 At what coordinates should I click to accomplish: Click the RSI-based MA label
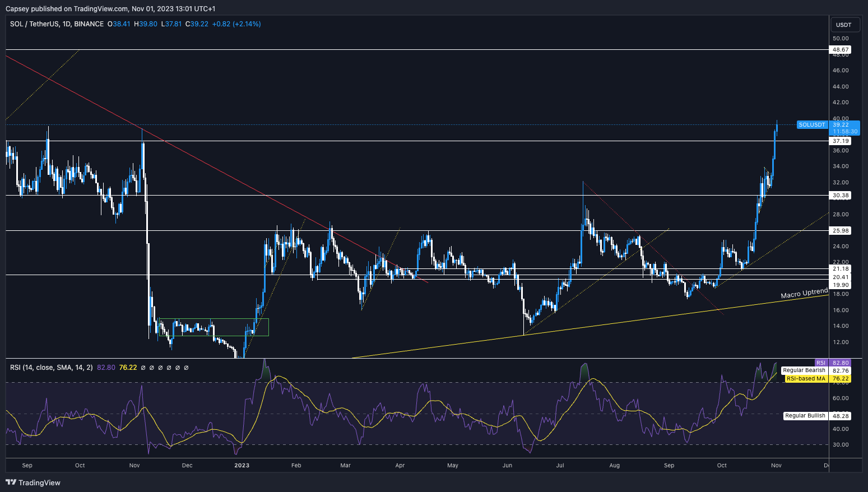click(x=805, y=379)
